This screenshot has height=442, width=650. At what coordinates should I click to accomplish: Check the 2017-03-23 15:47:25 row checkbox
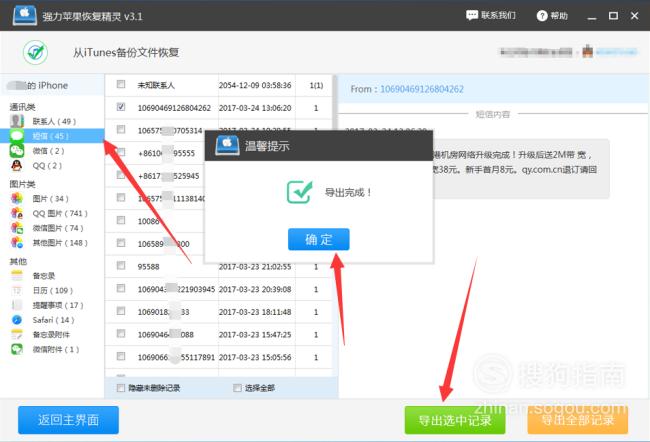pyautogui.click(x=121, y=334)
